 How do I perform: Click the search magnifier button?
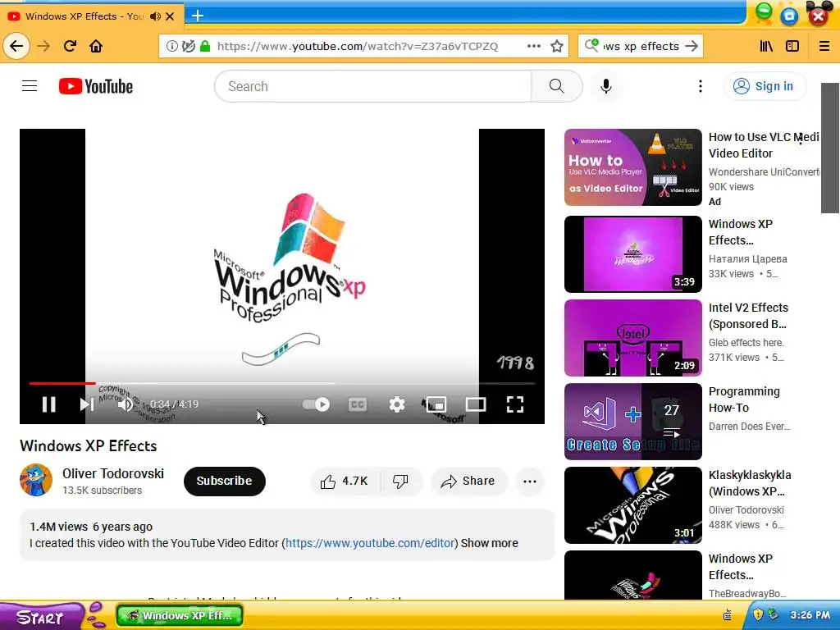[557, 86]
